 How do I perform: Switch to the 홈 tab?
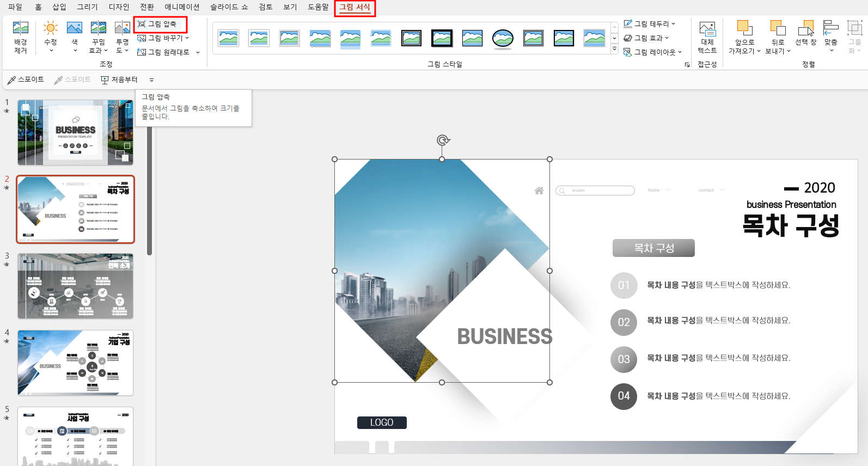point(38,7)
